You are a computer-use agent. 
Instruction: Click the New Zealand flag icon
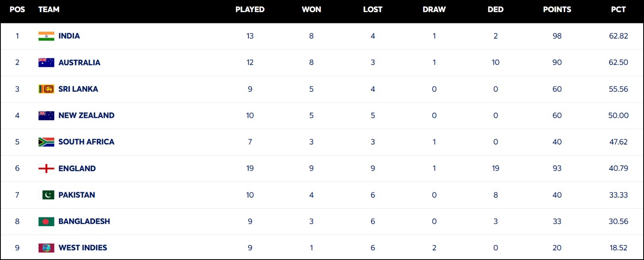point(46,116)
